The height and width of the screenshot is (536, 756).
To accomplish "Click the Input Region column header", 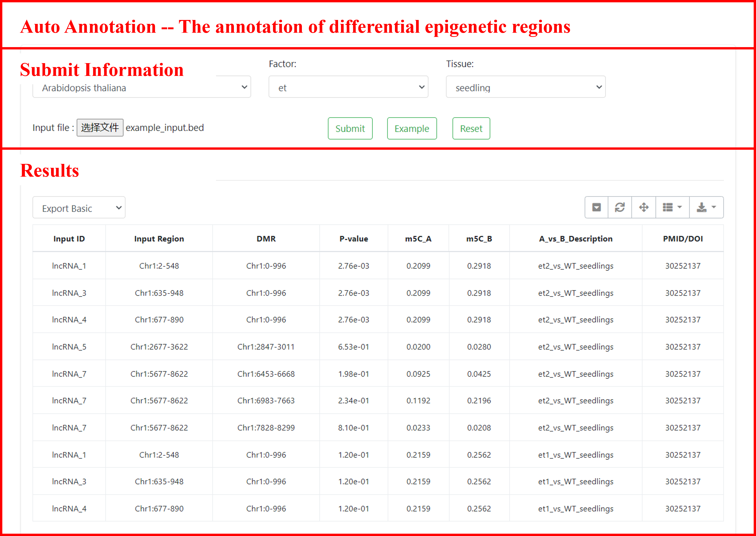I will click(x=159, y=239).
